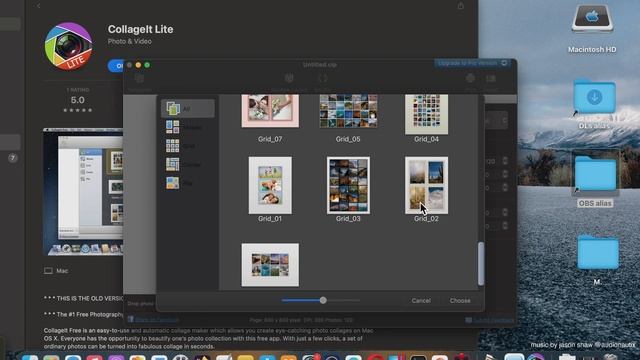This screenshot has width=640, height=360.
Task: Select the M. desktop folder
Action: pyautogui.click(x=597, y=260)
